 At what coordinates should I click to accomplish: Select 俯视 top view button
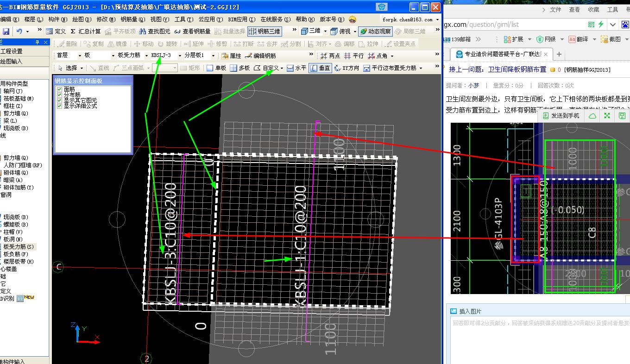(340, 31)
